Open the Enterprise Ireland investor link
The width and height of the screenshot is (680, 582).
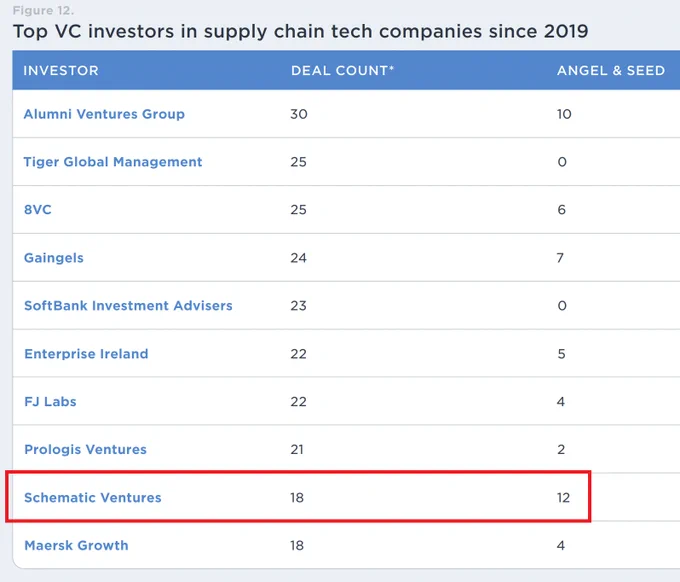86,354
